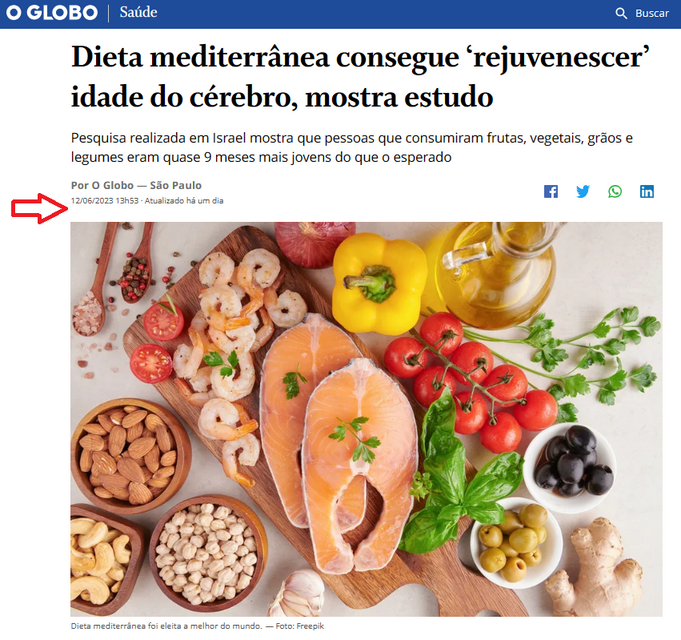This screenshot has width=681, height=640.
Task: Click the photo caption crediting Freepik
Action: (x=197, y=626)
